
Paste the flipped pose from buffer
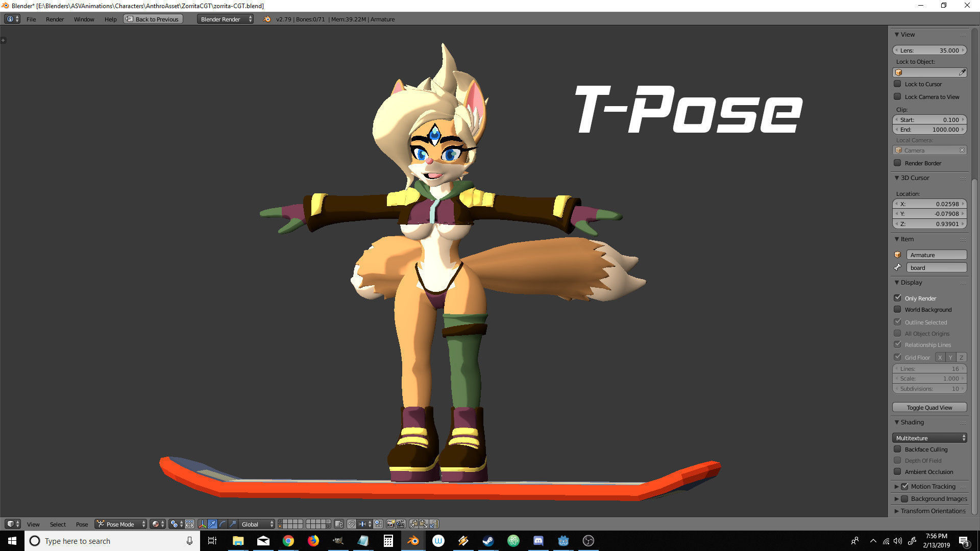[x=434, y=524]
